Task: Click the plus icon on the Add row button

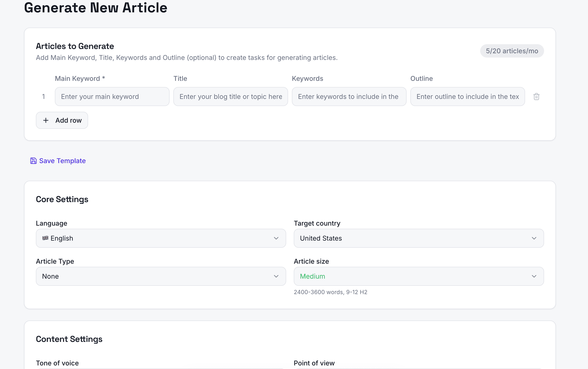Action: (46, 120)
